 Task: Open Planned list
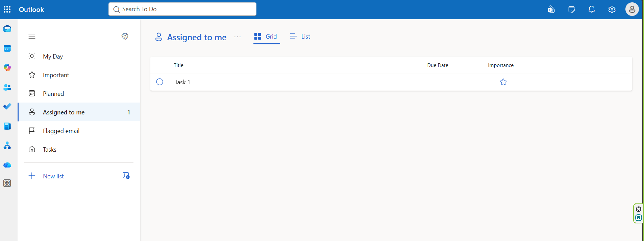tap(79, 93)
